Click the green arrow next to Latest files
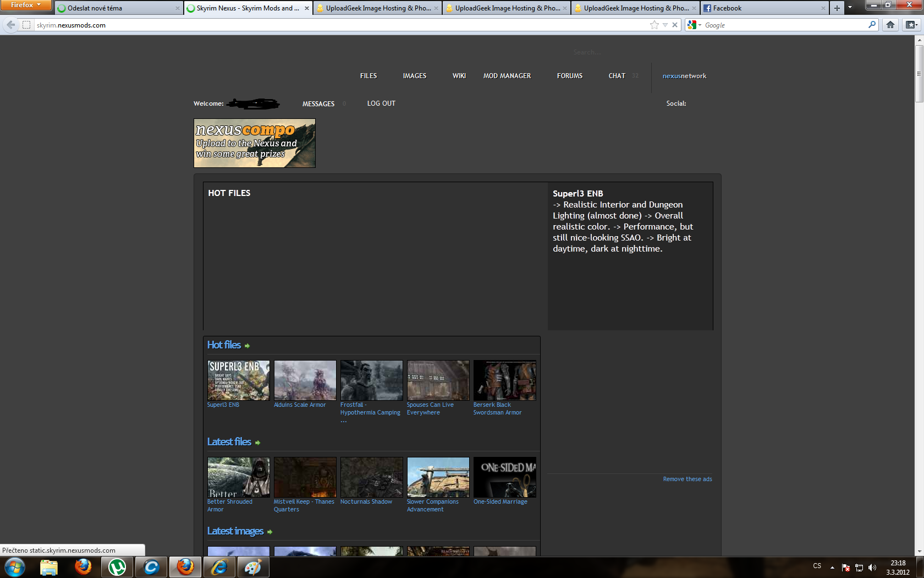The image size is (924, 578). point(257,443)
